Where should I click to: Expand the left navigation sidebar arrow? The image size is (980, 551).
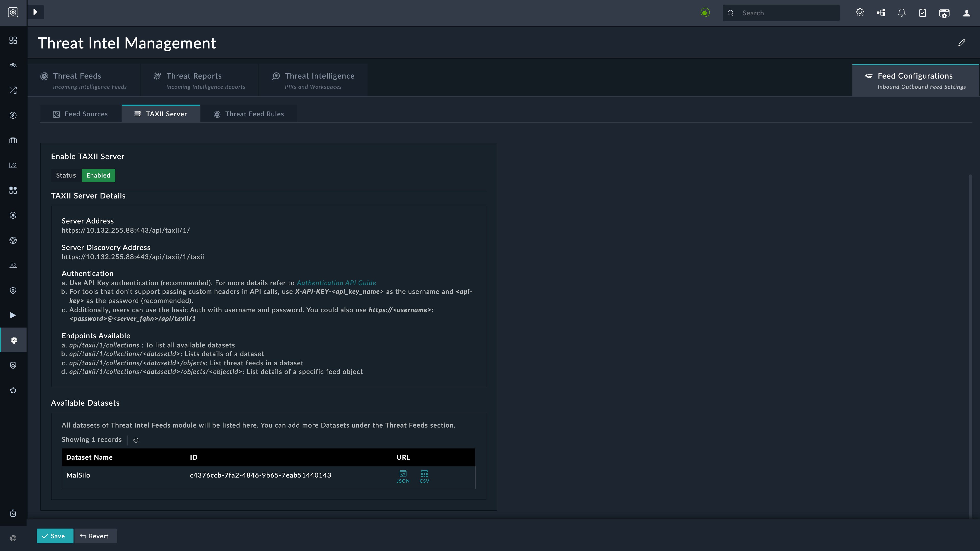[x=35, y=12]
